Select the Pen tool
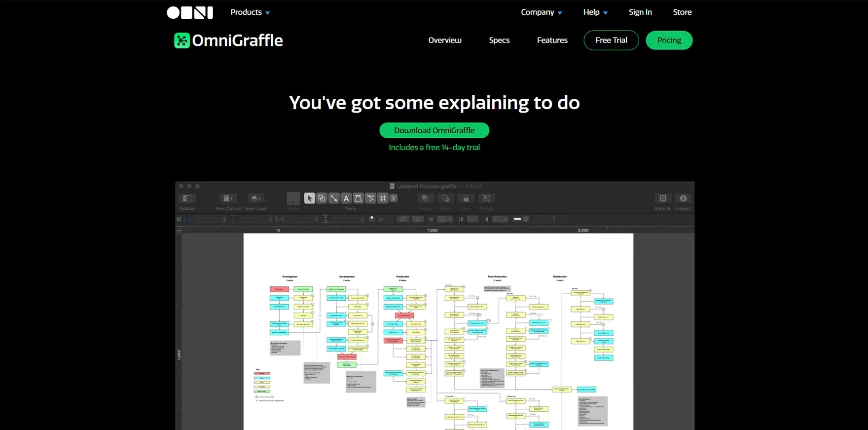 (x=359, y=198)
